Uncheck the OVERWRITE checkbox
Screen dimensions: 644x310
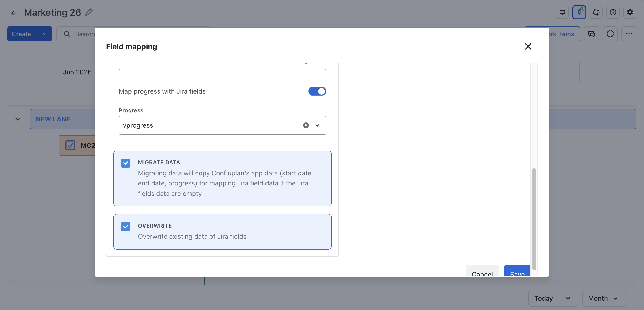126,227
